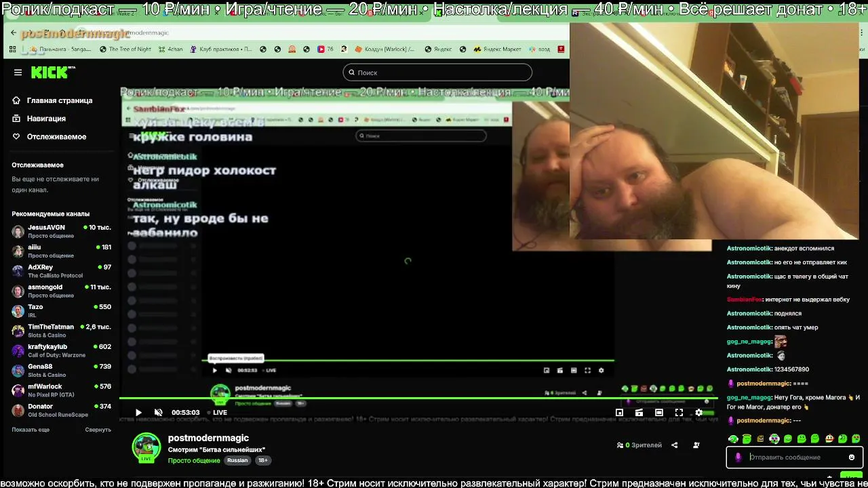868x488 pixels.
Task: Open mfWarlock channel
Action: tap(61, 390)
